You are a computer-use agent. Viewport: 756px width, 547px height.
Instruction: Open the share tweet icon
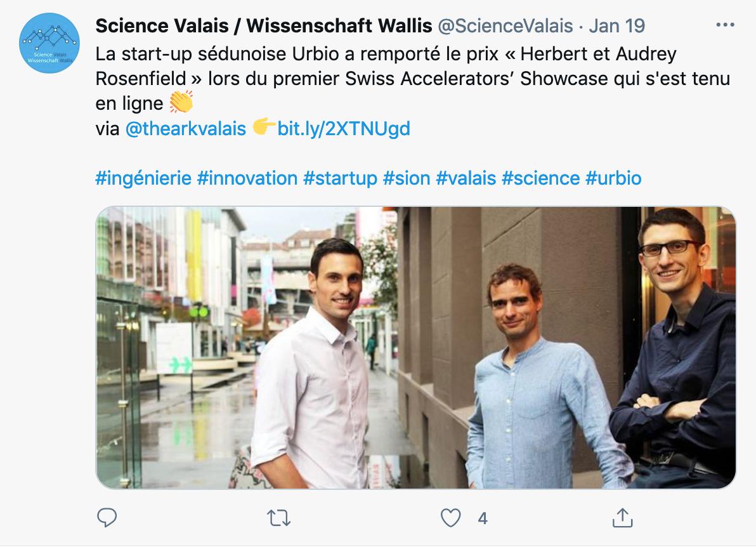click(622, 518)
